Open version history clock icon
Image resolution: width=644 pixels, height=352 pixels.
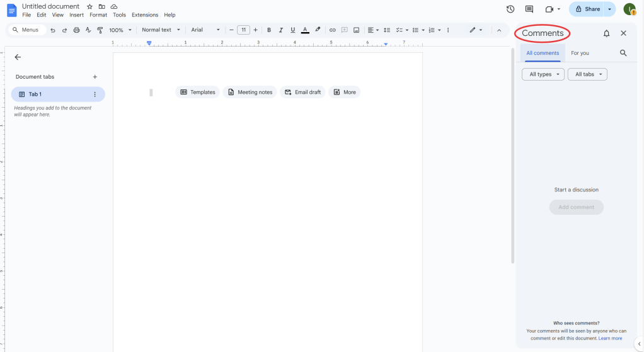(x=510, y=9)
